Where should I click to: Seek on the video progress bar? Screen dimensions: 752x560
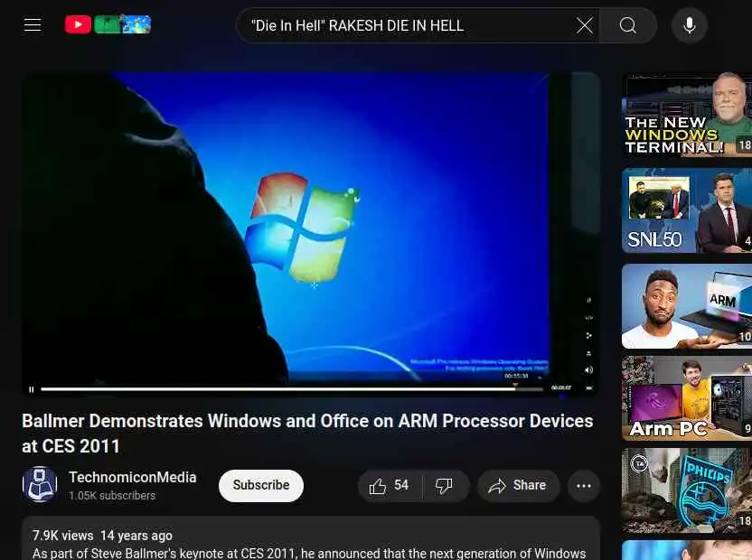[292, 388]
